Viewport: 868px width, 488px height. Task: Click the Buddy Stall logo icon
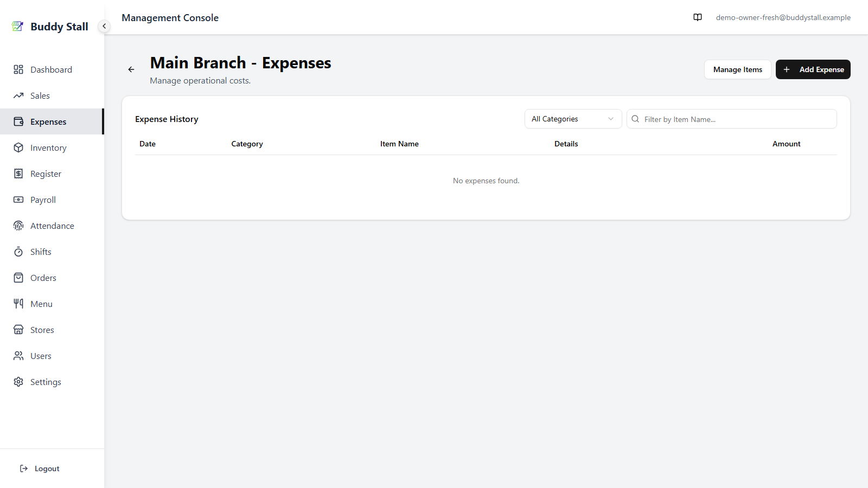tap(17, 26)
